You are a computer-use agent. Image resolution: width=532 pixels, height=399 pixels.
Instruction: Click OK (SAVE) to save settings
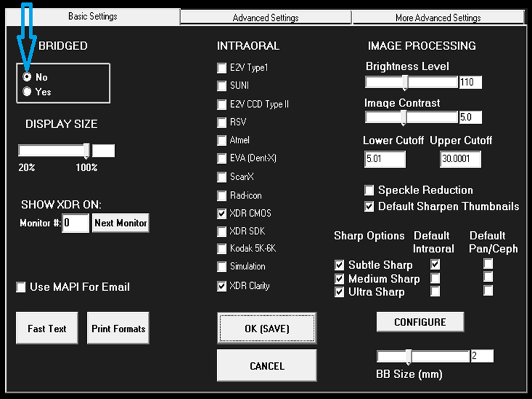[x=267, y=328]
